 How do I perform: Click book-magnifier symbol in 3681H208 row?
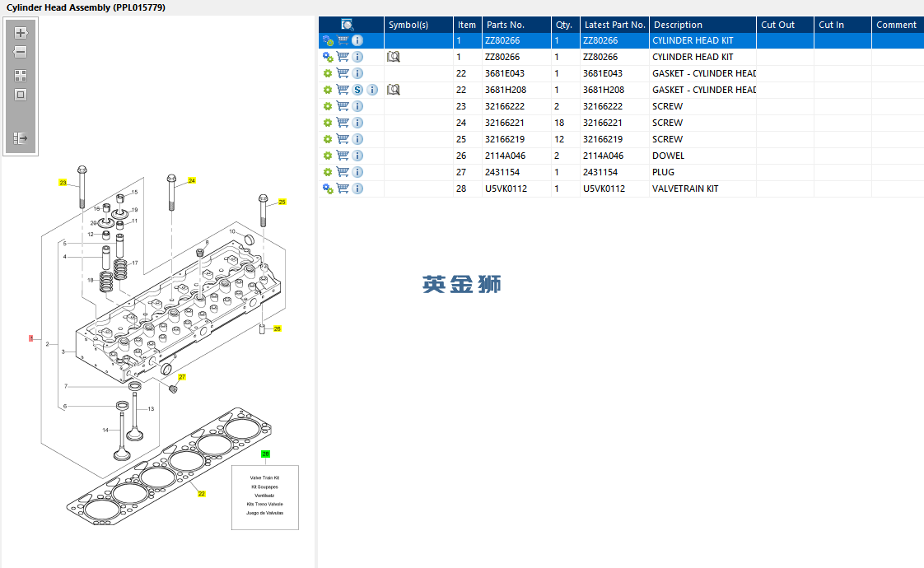pos(393,90)
